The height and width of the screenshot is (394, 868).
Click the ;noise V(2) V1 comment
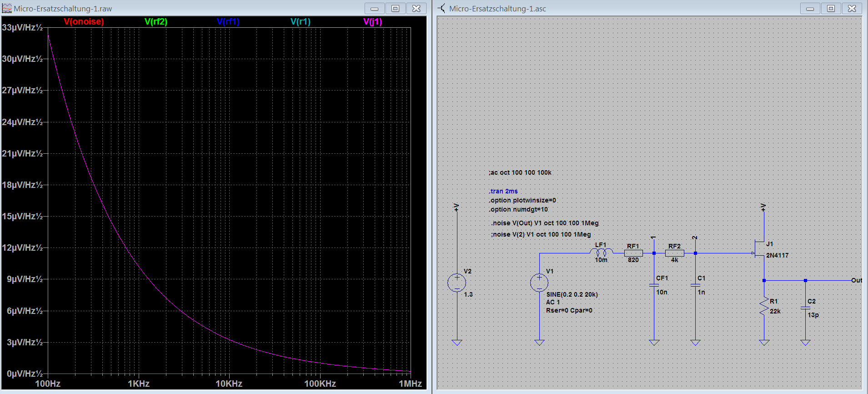click(x=541, y=234)
